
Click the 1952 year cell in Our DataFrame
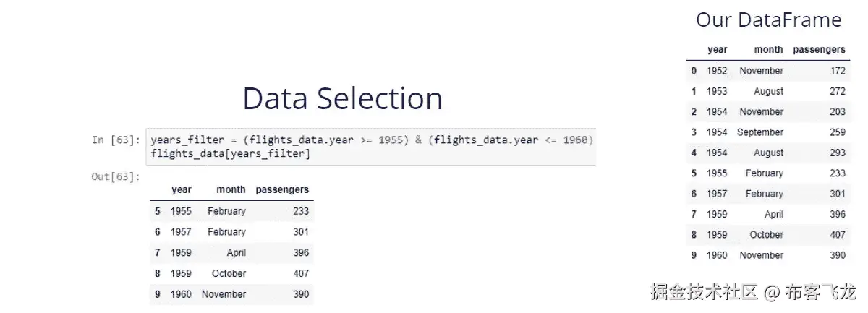[717, 71]
